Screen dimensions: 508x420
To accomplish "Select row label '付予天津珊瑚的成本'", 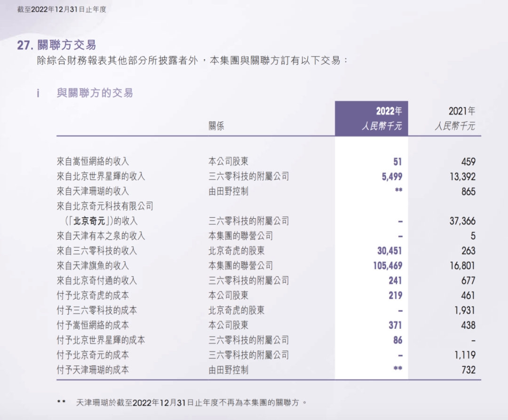I will click(93, 370).
